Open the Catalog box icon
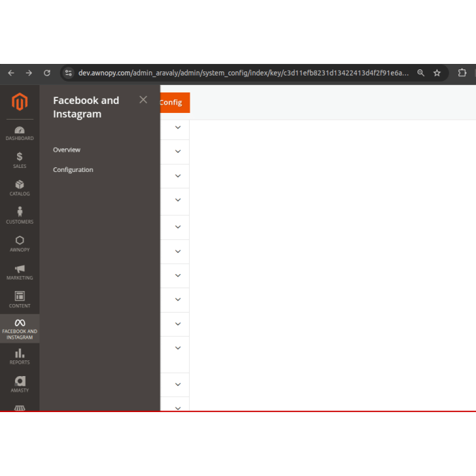Viewport: 476px width, 476px height. (x=20, y=188)
